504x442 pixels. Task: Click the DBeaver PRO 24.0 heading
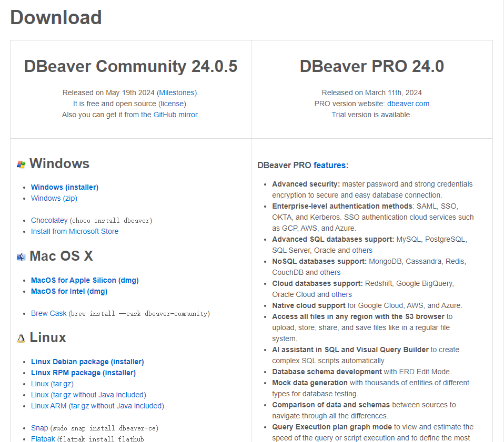point(372,66)
